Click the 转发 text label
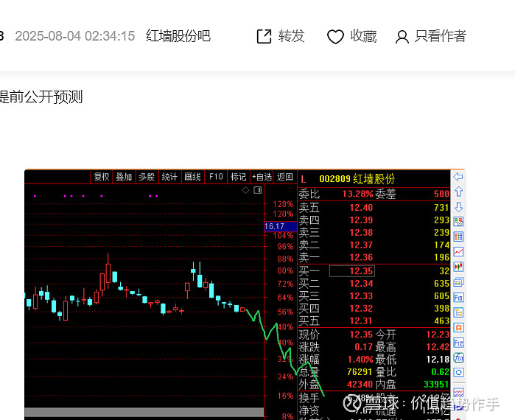The image size is (515, 420). (291, 36)
